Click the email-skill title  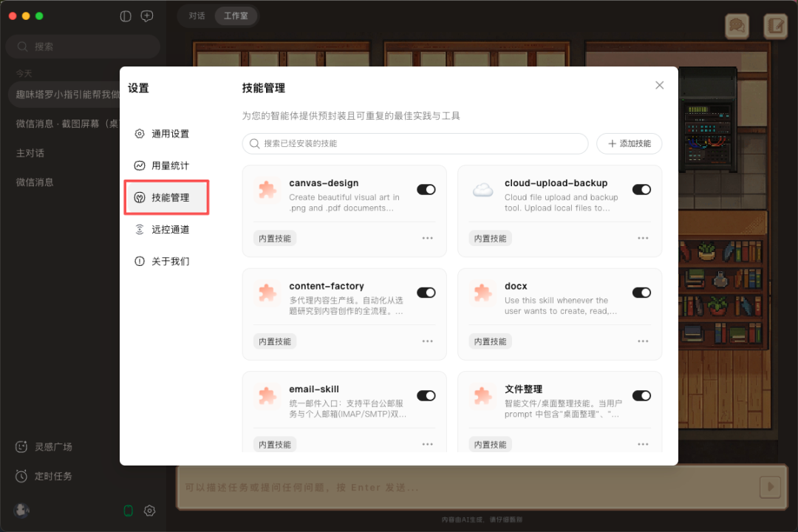[314, 389]
